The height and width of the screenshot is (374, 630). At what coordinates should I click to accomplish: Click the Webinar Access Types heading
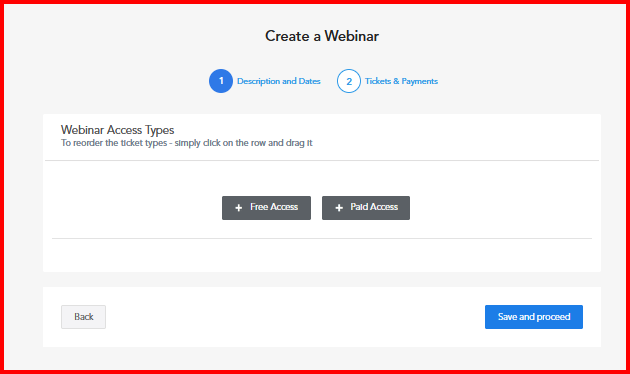[x=117, y=130]
